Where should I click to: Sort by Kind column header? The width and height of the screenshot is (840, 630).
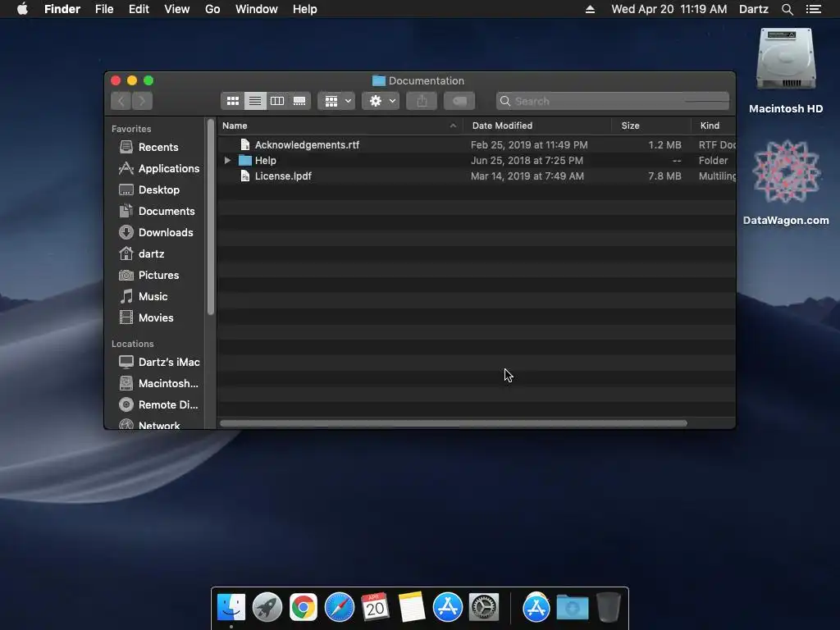pos(713,126)
